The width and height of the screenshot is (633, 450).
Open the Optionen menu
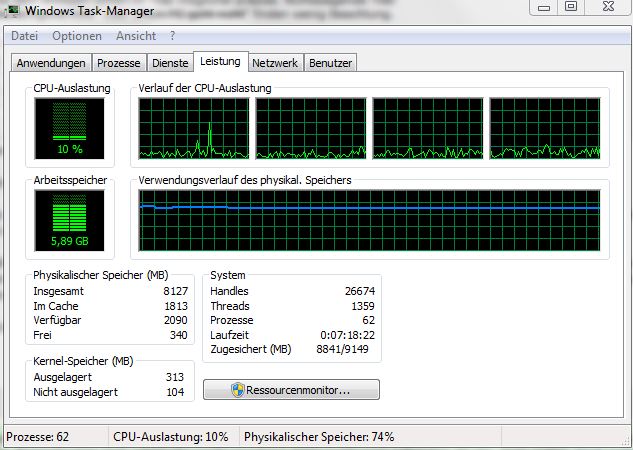[x=77, y=36]
